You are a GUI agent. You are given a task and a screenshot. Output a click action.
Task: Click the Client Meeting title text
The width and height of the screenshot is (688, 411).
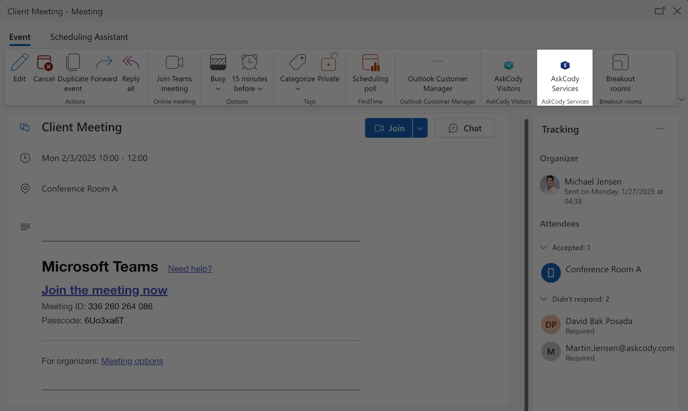pyautogui.click(x=82, y=127)
